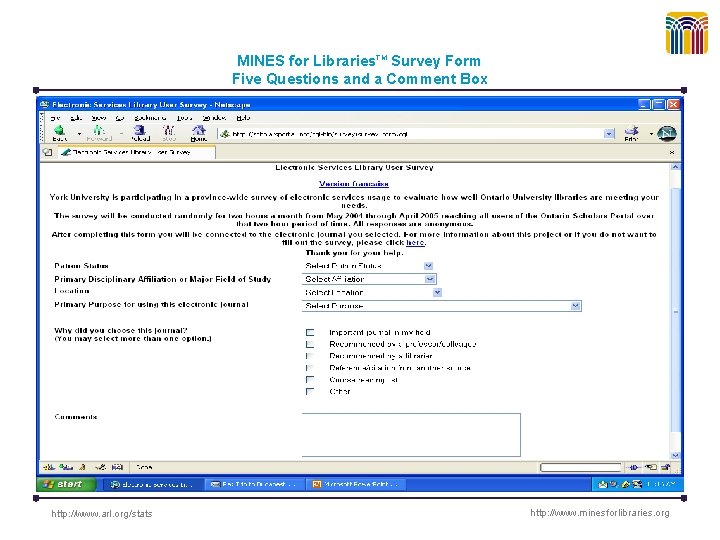The image size is (720, 540).
Task: Switch to the Electronic Services taskbar button
Action: tap(152, 484)
